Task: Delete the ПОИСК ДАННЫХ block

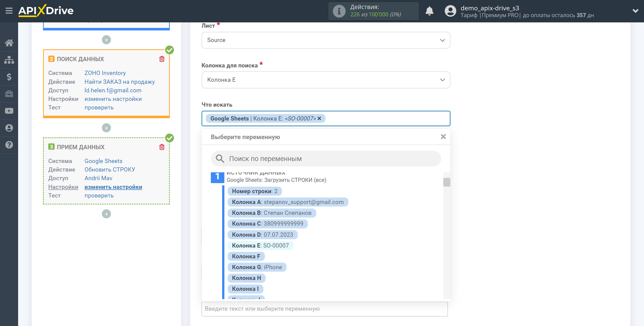Action: pos(162,59)
